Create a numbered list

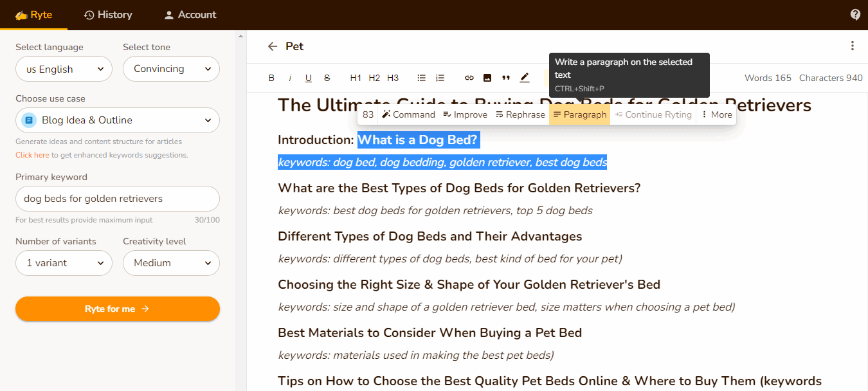point(440,77)
